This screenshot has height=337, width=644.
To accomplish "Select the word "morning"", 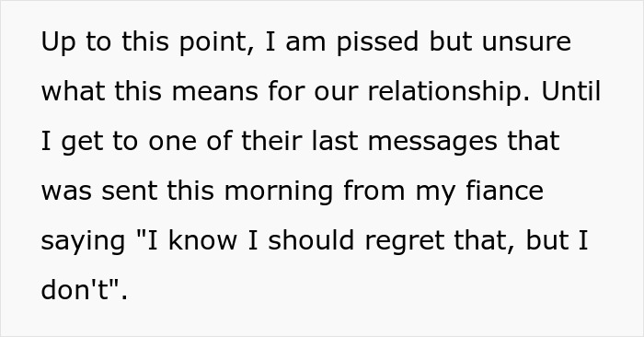I will 279,192.
